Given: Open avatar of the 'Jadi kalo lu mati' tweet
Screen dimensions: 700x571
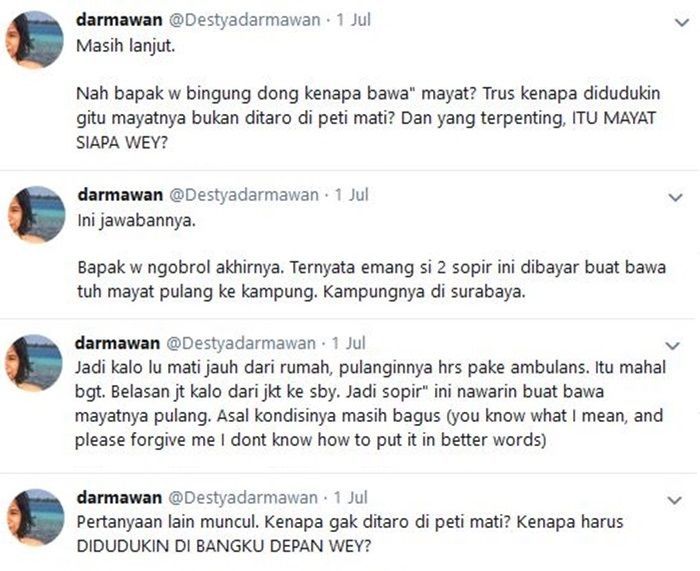Looking at the screenshot, I should (33, 363).
